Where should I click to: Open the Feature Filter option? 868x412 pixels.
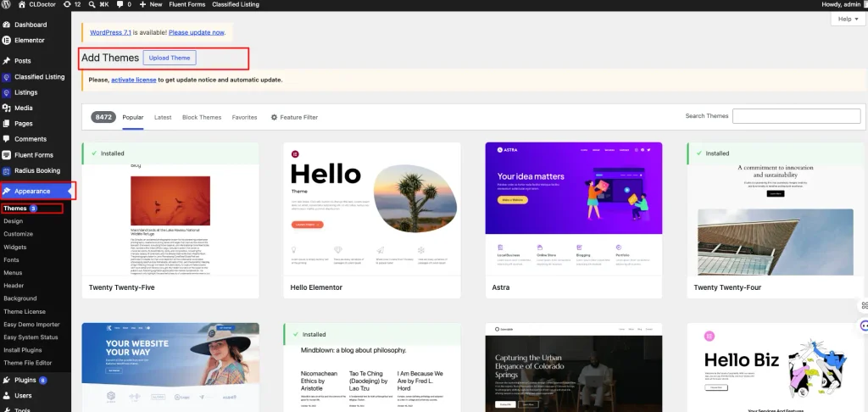tap(294, 117)
